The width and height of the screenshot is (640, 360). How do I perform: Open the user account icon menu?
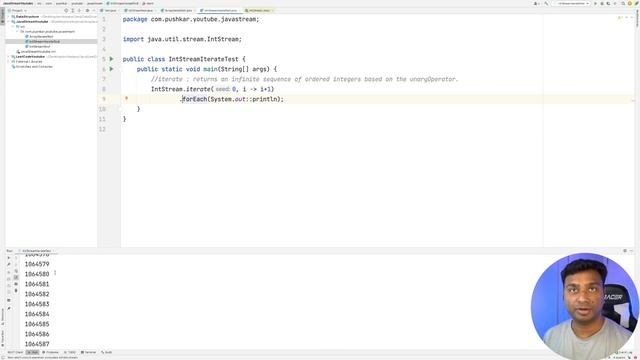tap(536, 3)
